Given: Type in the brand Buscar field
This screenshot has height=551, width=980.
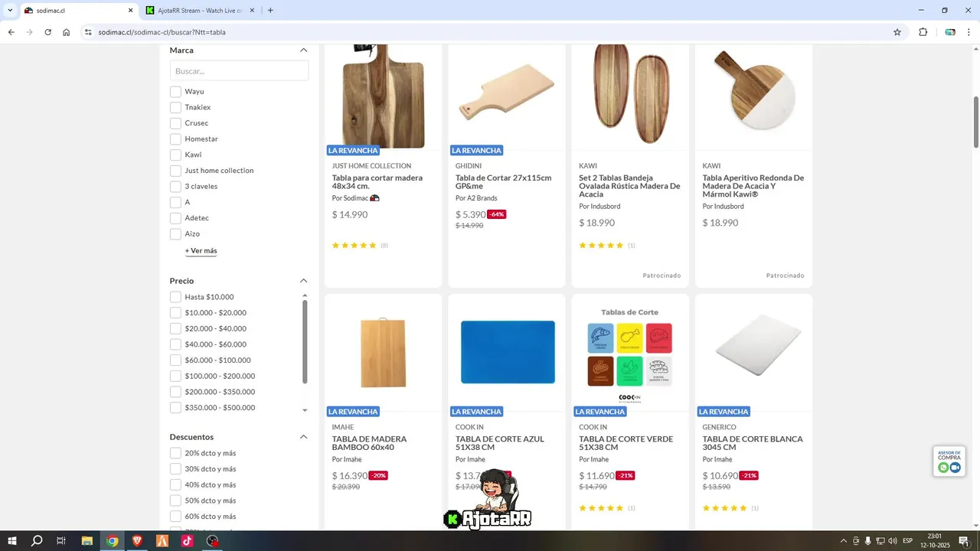Looking at the screenshot, I should pos(239,71).
